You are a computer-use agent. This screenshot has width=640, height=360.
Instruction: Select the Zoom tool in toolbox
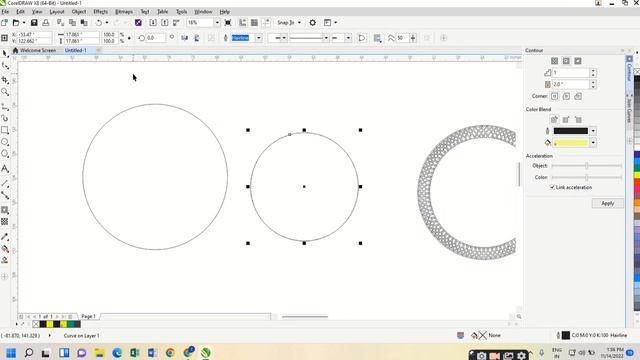[5, 92]
